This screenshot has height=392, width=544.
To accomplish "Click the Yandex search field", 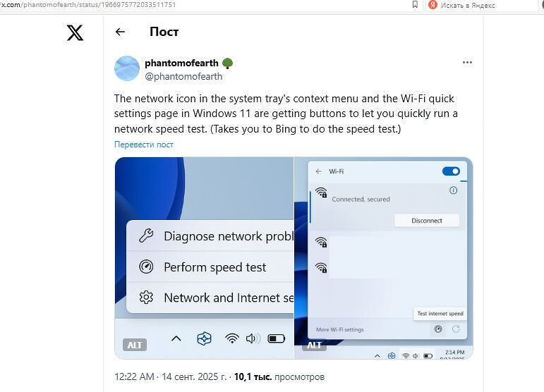I will (481, 5).
